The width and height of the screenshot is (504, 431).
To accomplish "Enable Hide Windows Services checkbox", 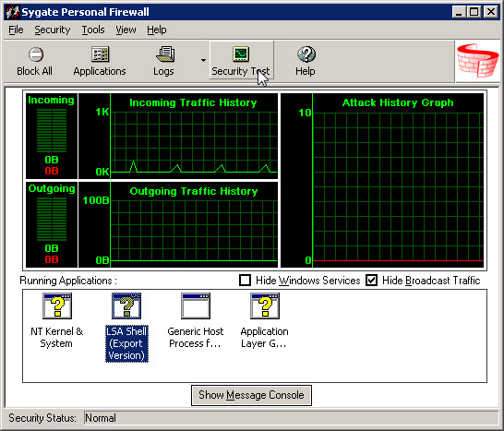I will tap(245, 280).
